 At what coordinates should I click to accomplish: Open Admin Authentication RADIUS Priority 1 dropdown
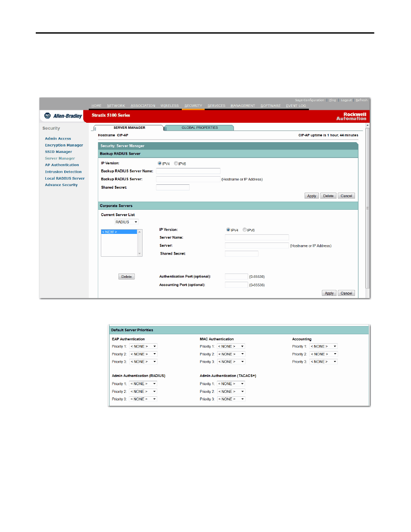coord(143,384)
